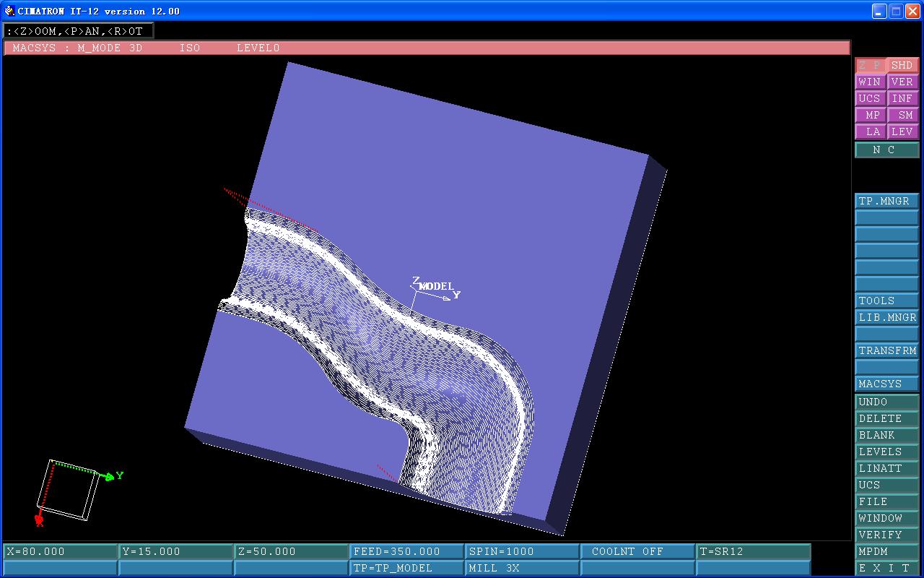Viewport: 924px width, 578px height.
Task: Select the TRANSFRM menu entry
Action: coord(886,350)
